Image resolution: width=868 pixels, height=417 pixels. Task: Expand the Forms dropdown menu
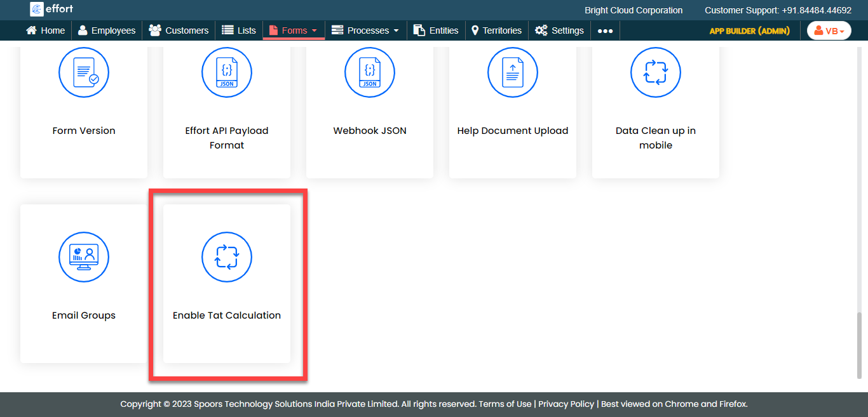[294, 30]
